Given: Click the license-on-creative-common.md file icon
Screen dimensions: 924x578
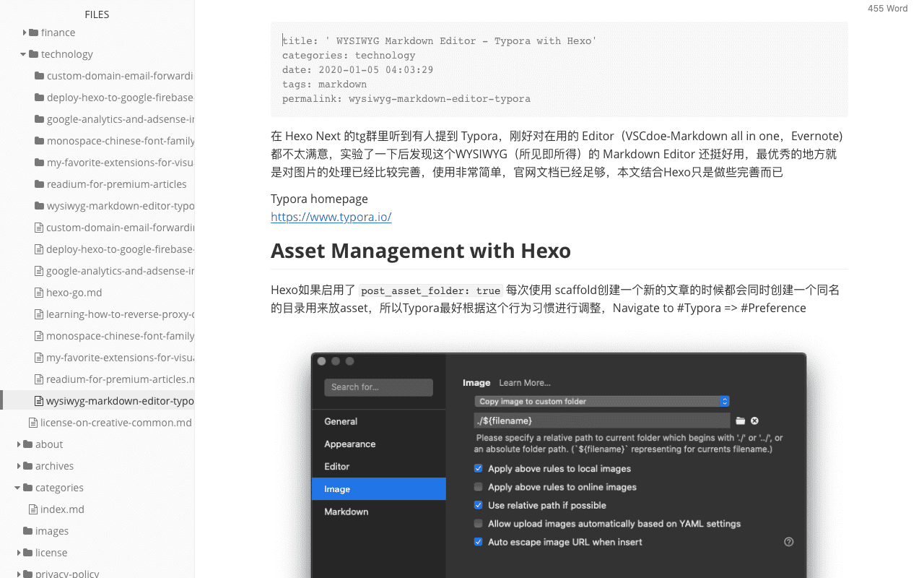Looking at the screenshot, I should [x=33, y=423].
